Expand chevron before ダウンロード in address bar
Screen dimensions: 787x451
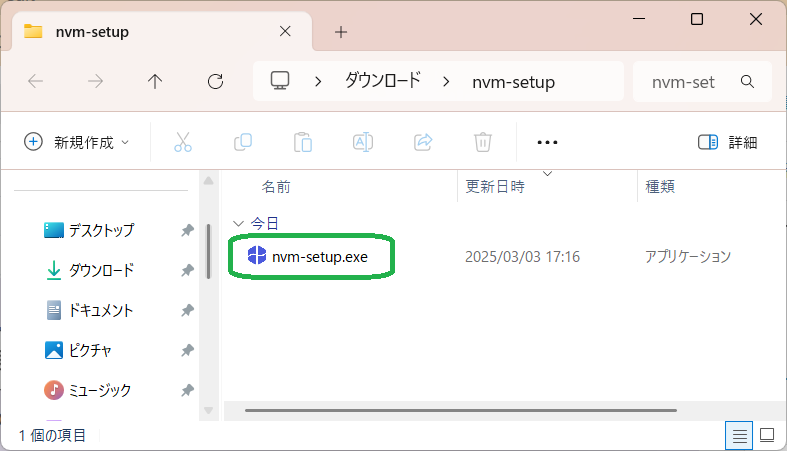point(318,82)
